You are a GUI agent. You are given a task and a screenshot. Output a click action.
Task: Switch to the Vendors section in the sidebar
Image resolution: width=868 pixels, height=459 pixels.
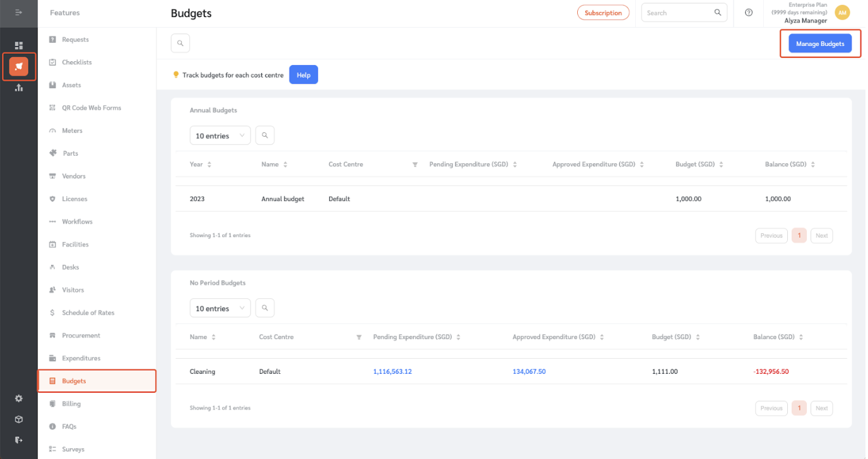coord(74,175)
